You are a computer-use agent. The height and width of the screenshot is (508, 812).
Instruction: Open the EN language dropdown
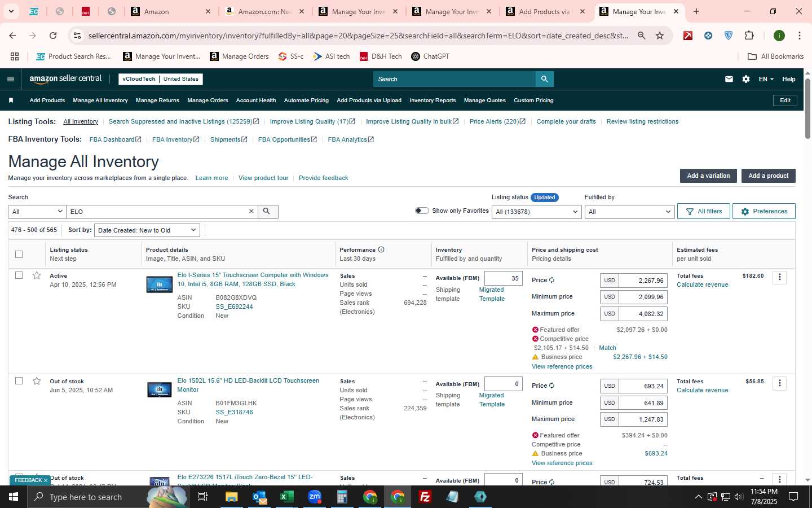point(766,79)
